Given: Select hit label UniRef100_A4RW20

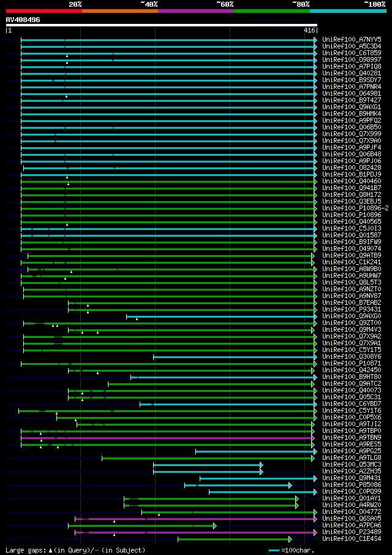Looking at the screenshot, I should pyautogui.click(x=352, y=505).
